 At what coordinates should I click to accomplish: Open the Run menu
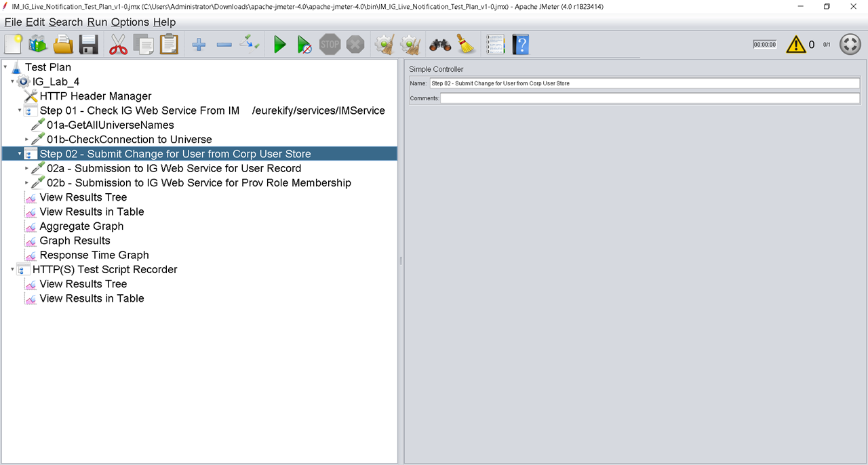click(x=96, y=22)
